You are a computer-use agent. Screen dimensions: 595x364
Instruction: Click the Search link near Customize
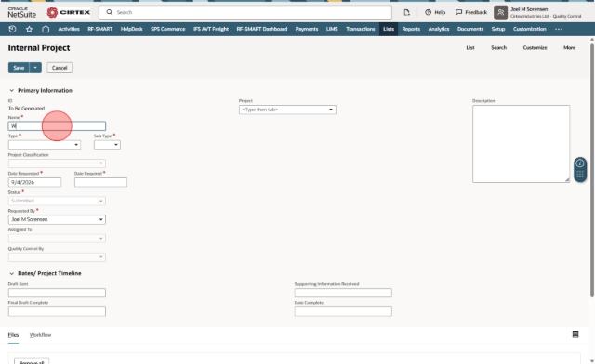(x=498, y=47)
